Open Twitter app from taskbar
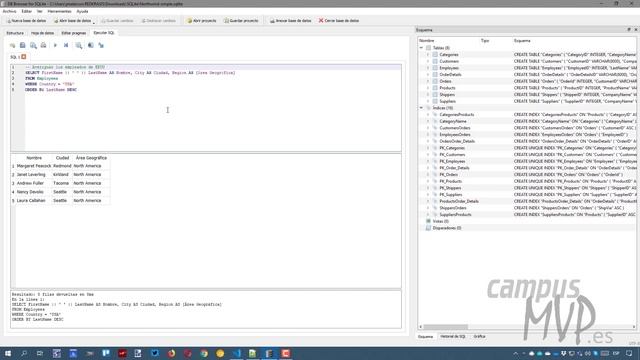Image resolution: width=640 pixels, height=360 pixels. 155,353
